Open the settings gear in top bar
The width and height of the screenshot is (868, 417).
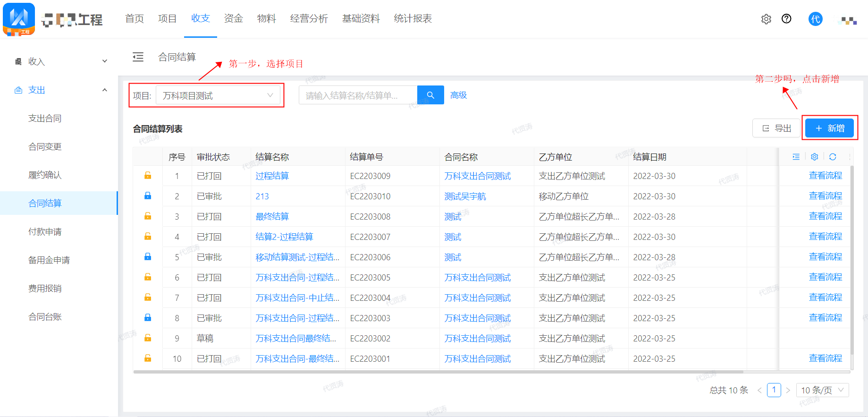tap(766, 19)
